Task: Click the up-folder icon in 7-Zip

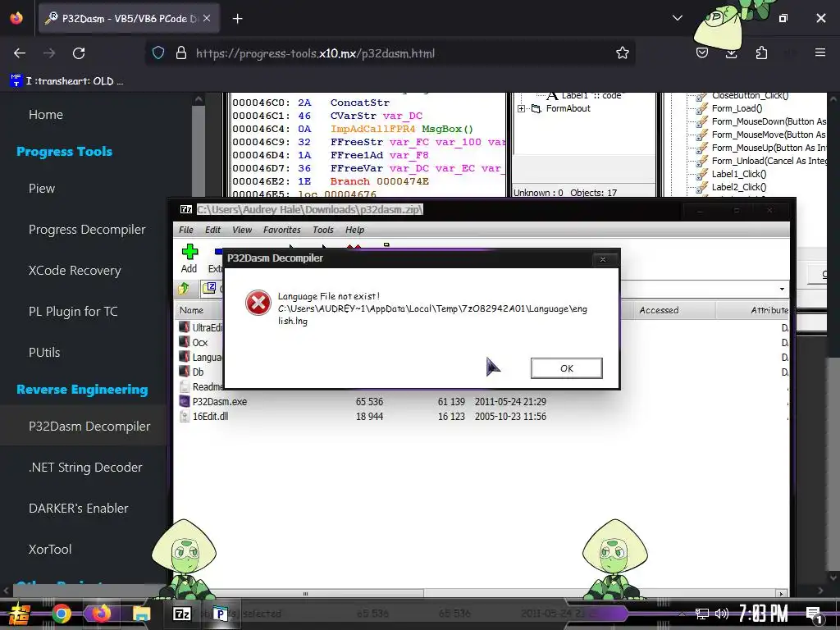Action: coord(184,289)
